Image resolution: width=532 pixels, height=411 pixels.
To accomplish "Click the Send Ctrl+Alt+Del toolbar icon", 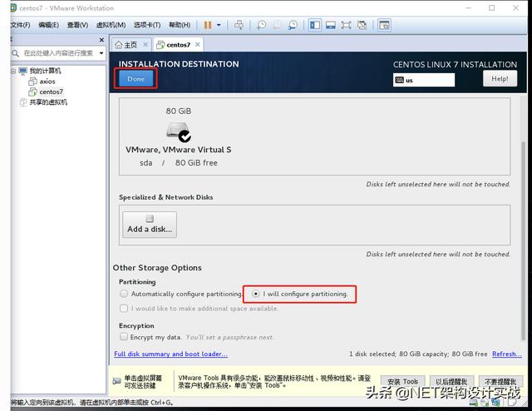I will (x=239, y=25).
